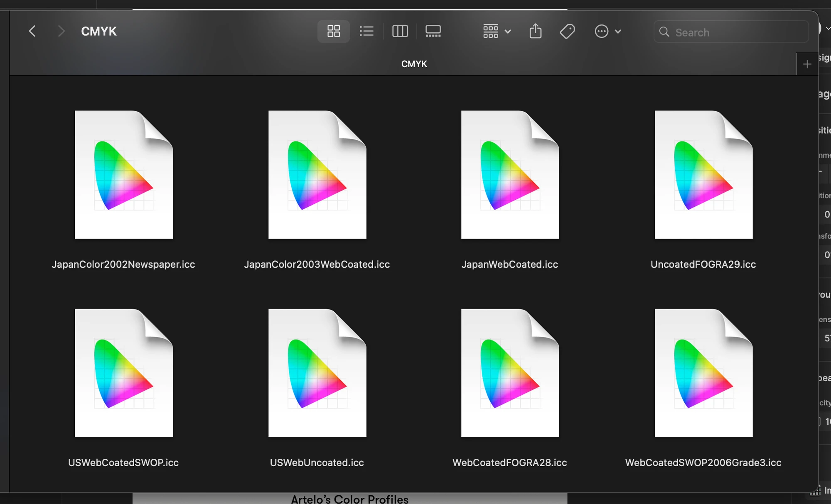Click the back navigation arrow
Screen dimensions: 831x504
(32, 31)
